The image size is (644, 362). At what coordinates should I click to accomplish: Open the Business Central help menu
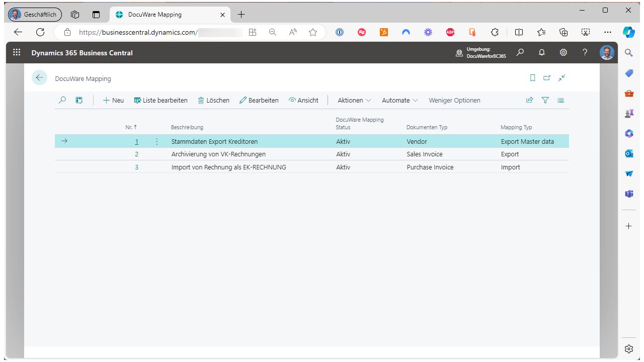(x=585, y=52)
